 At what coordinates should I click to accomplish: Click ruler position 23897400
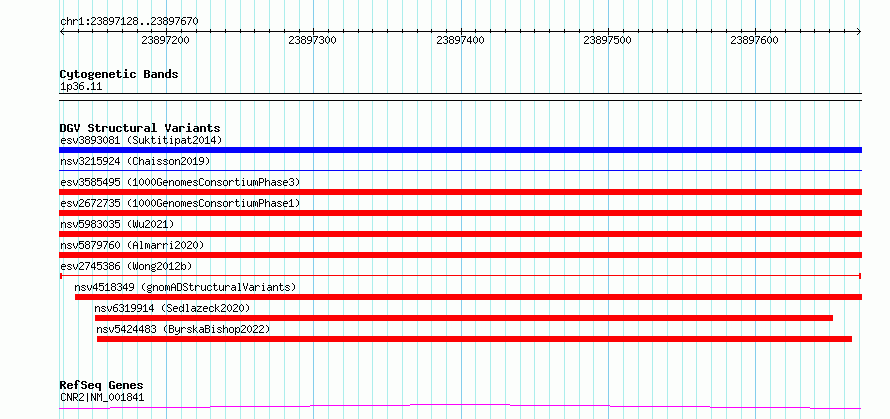[x=460, y=40]
